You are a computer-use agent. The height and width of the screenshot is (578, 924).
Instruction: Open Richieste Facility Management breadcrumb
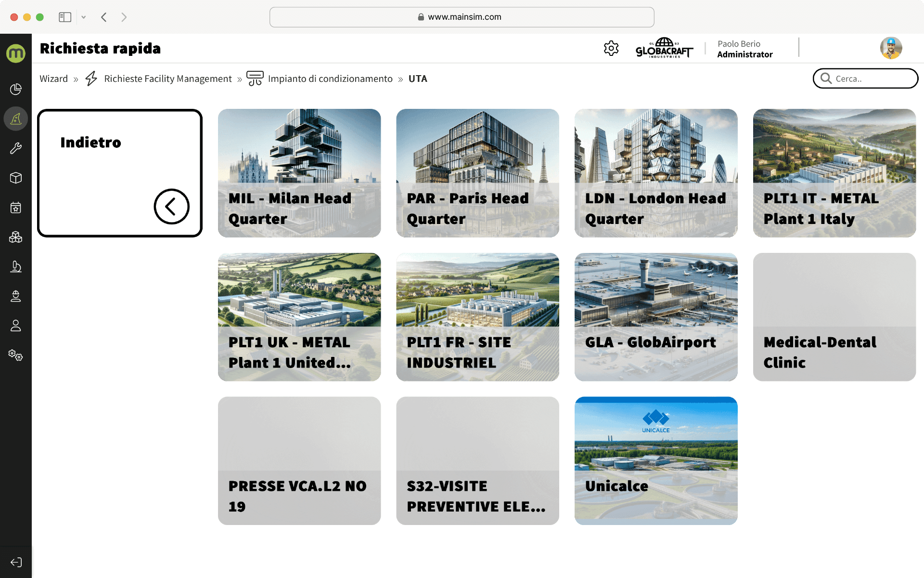click(168, 79)
